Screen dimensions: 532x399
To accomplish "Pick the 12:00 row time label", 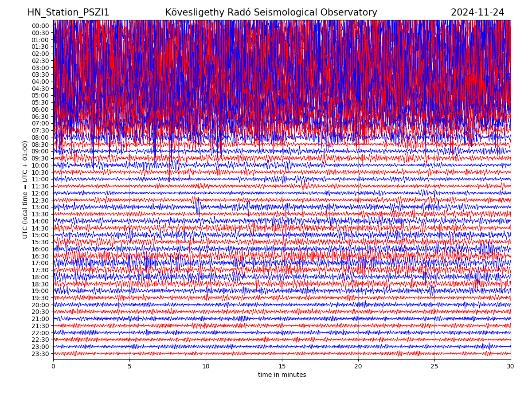I will (40, 193).
